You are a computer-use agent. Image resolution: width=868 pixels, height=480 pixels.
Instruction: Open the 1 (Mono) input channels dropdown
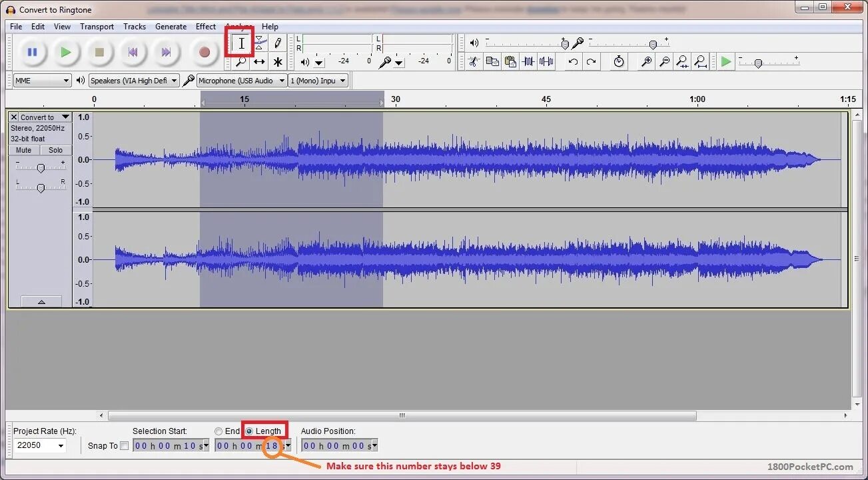pyautogui.click(x=318, y=81)
